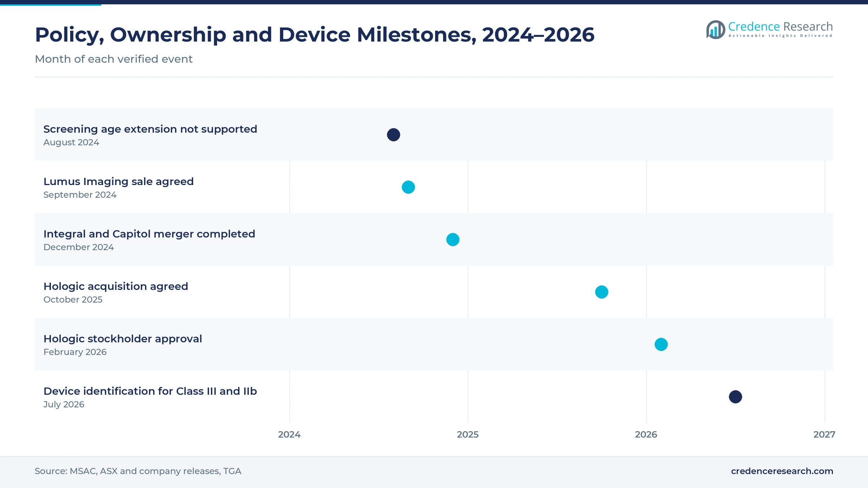Click the 2026 axis label
868x488 pixels.
click(x=646, y=435)
